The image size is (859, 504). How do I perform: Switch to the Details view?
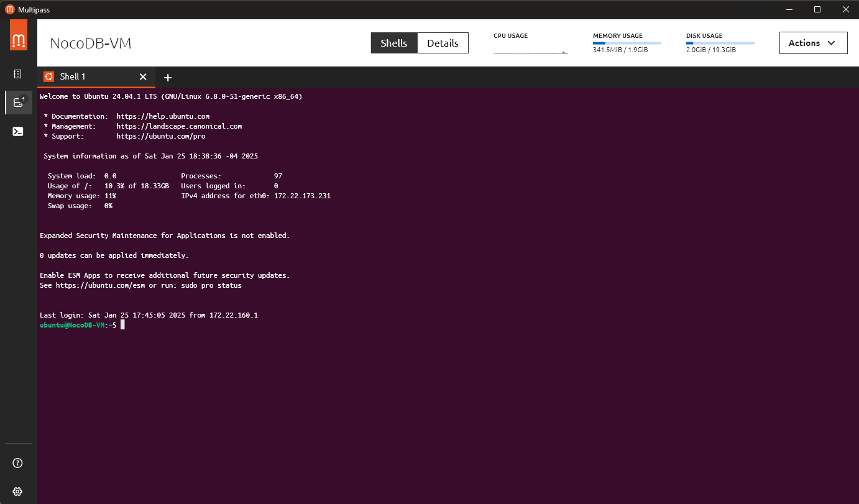(x=443, y=43)
